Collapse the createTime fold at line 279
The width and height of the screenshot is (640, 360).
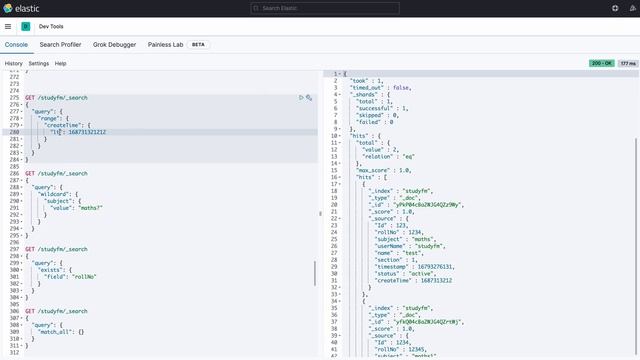(x=22, y=125)
